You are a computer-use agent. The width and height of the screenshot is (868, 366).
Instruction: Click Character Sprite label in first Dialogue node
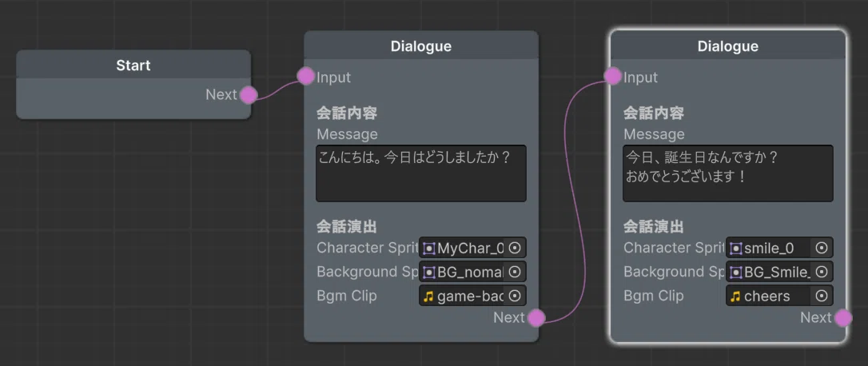368,248
